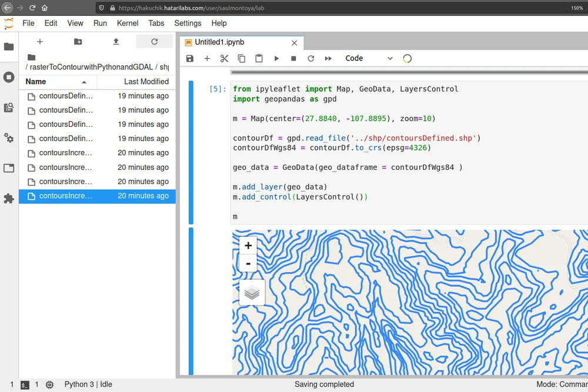Viewport: 588px width, 392px height.
Task: Restart kernel and run all cells
Action: [x=328, y=58]
